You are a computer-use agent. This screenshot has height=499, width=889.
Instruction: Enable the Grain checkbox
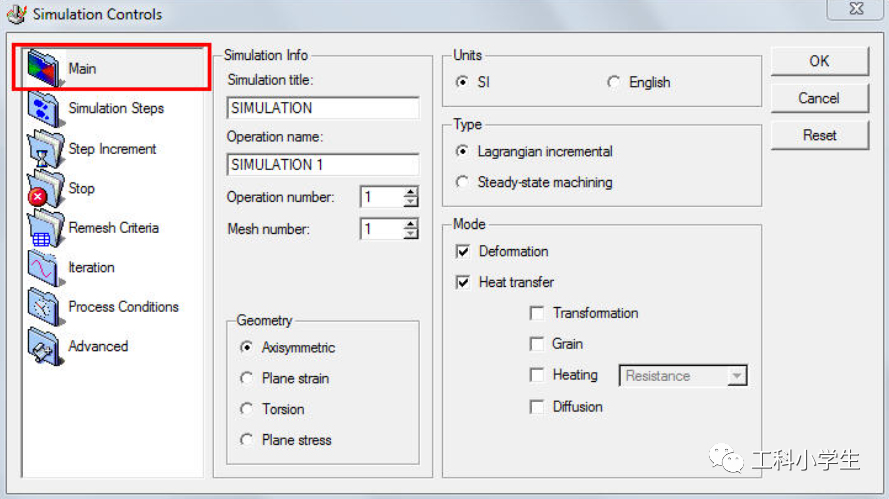[x=536, y=344]
